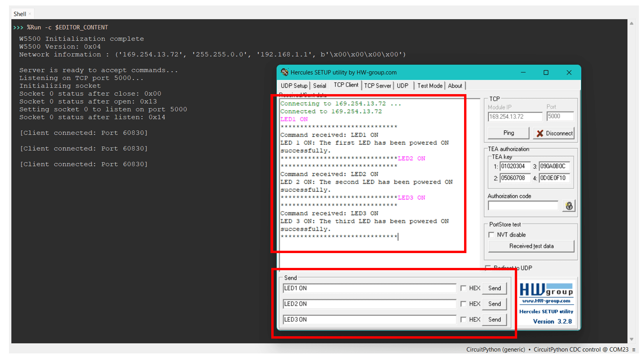This screenshot has height=355, width=644.
Task: Click the Hercules app icon in title bar
Action: (x=285, y=72)
